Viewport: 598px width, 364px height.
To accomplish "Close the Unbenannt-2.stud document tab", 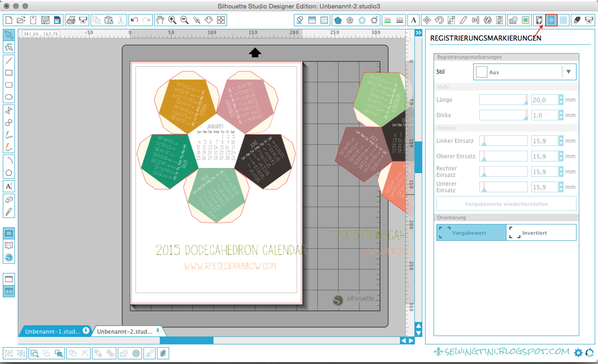I will (x=158, y=330).
